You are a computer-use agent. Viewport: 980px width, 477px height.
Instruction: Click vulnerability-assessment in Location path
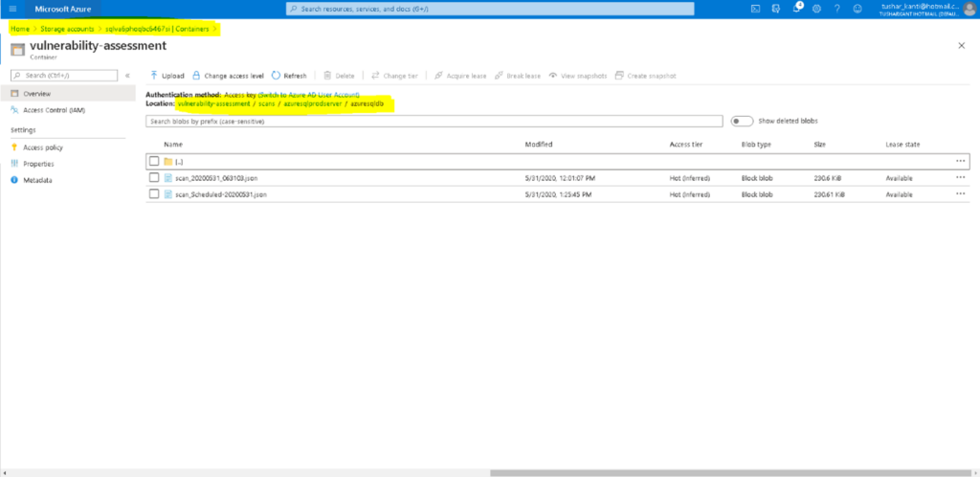[213, 103]
